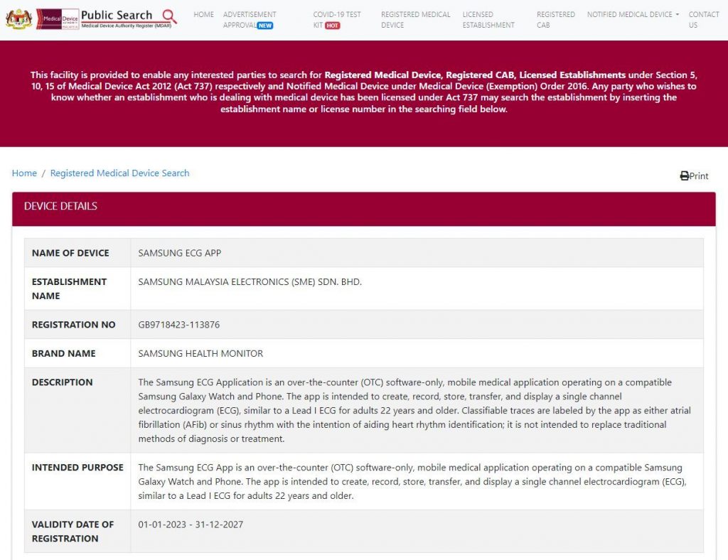Expand the Notified Medical Device dropdown
The height and width of the screenshot is (560, 728).
click(x=633, y=14)
